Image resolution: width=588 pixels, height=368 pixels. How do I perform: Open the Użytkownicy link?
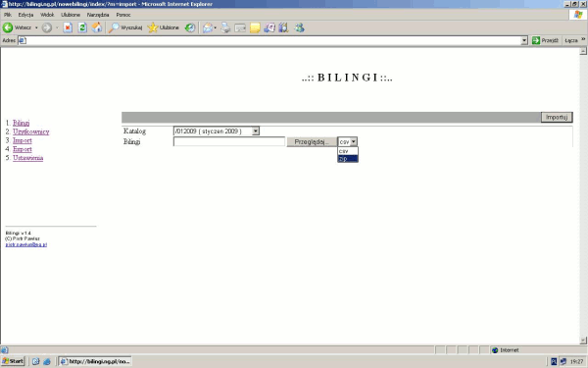pos(31,131)
